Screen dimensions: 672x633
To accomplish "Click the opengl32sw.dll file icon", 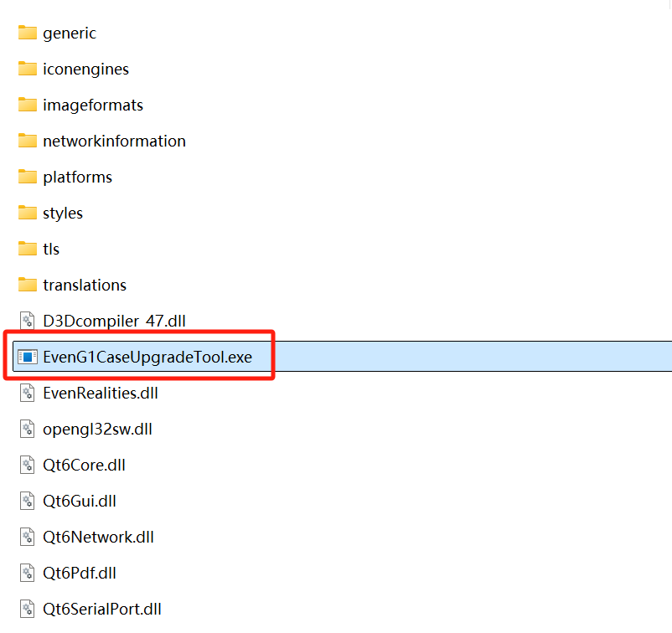I will pos(28,429).
